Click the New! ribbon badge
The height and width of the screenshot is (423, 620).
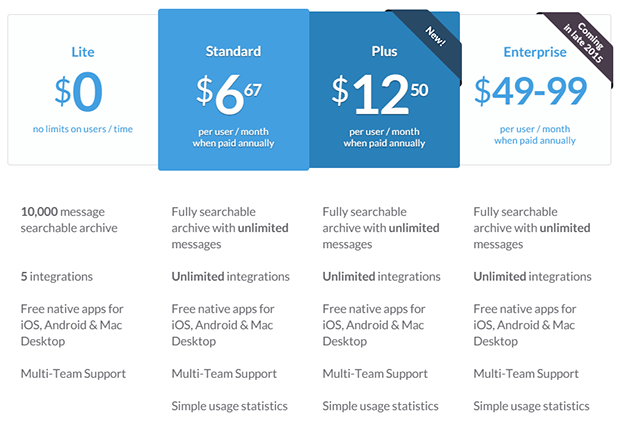436,36
